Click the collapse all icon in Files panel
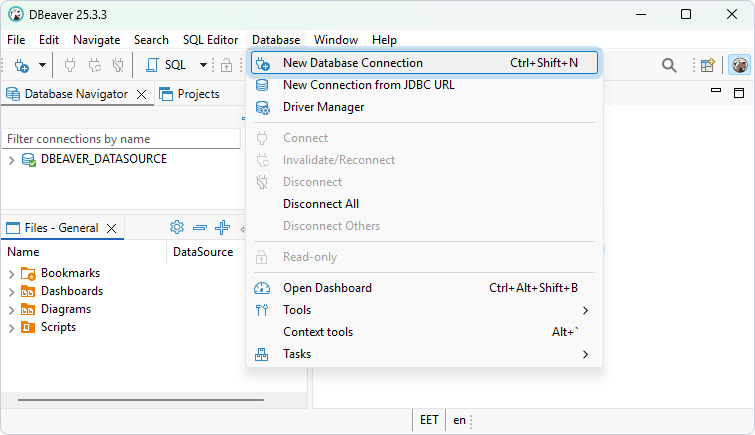This screenshot has width=755, height=435. coord(200,227)
